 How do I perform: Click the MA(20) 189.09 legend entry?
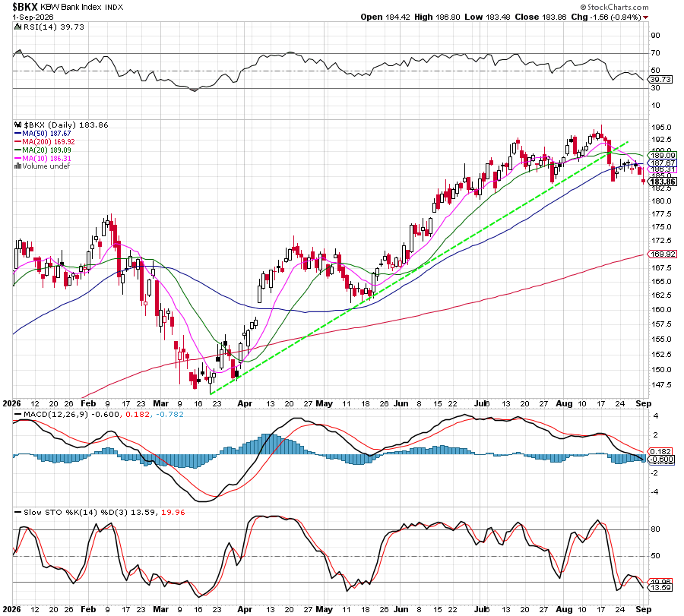pos(46,150)
